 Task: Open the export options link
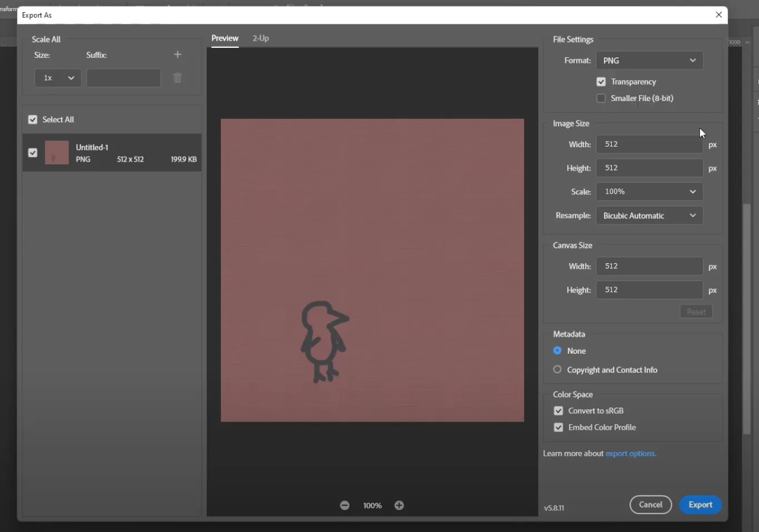[x=631, y=454]
